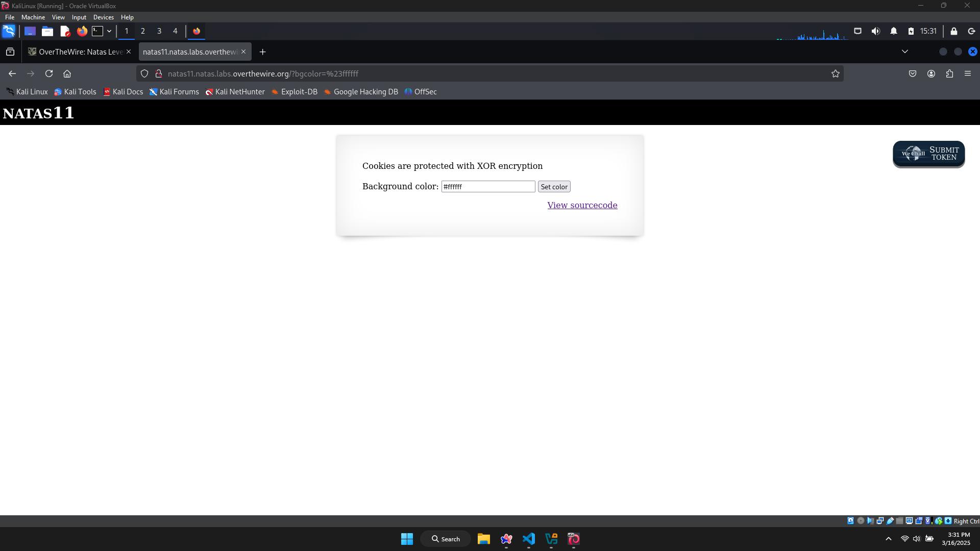Open a new browser tab
The height and width of the screenshot is (551, 980).
262,52
